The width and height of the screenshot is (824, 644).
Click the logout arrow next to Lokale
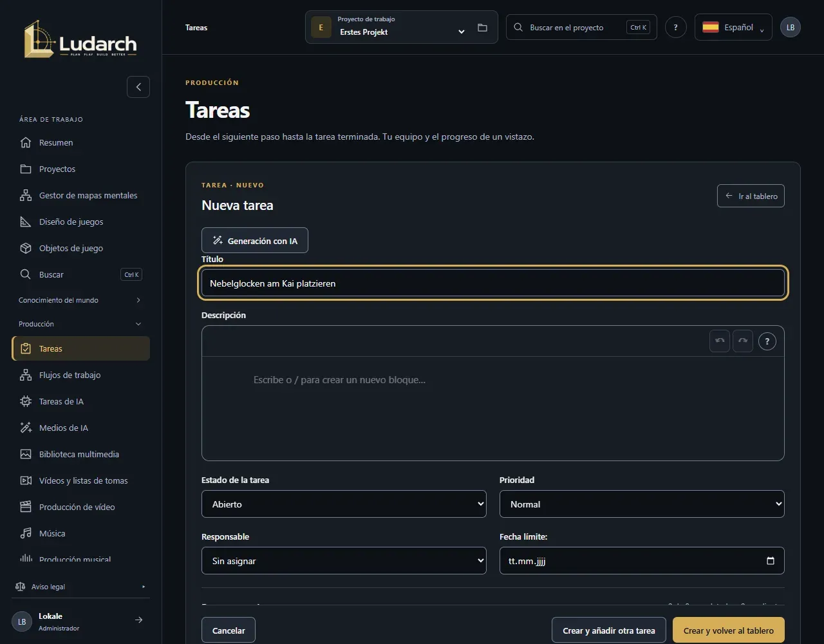click(x=138, y=620)
